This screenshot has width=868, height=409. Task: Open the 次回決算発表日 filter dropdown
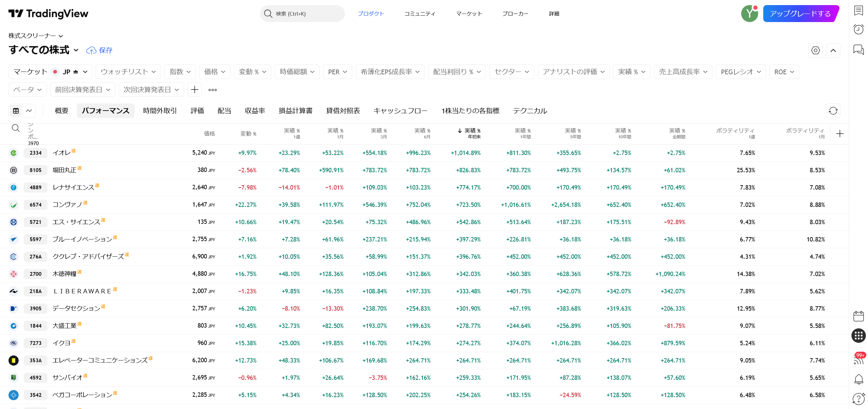151,90
